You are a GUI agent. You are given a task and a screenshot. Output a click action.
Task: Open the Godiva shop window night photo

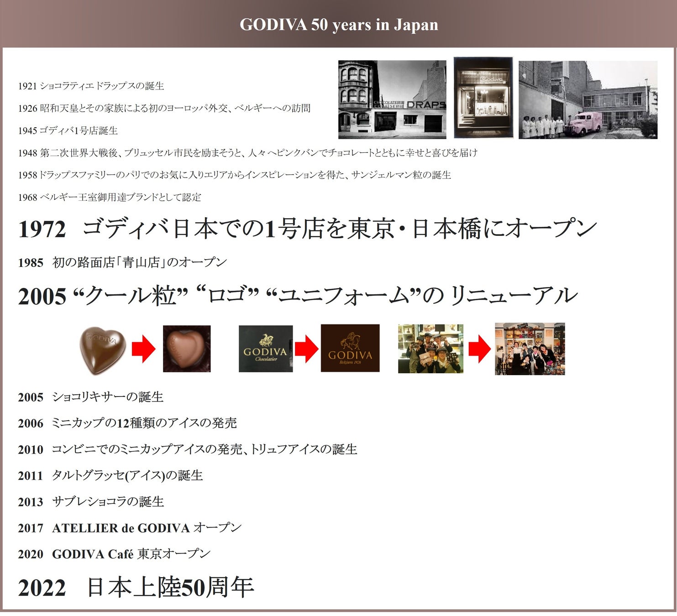(x=483, y=98)
